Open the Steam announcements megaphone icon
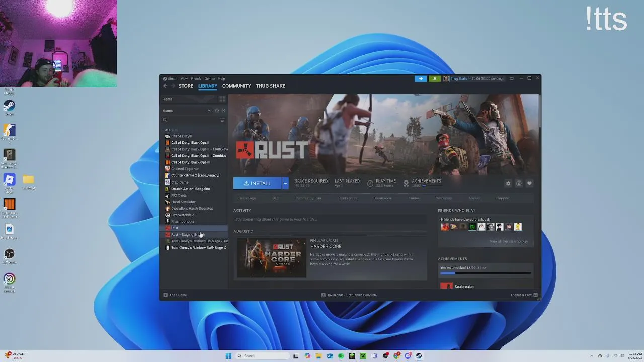 click(x=421, y=78)
